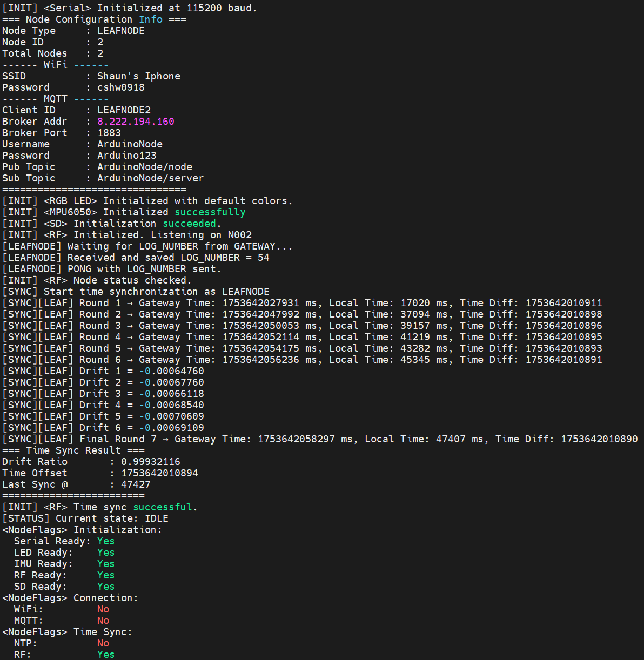This screenshot has height=660, width=644.
Task: Click the SSID value Shaun's Iphone
Action: (138, 76)
